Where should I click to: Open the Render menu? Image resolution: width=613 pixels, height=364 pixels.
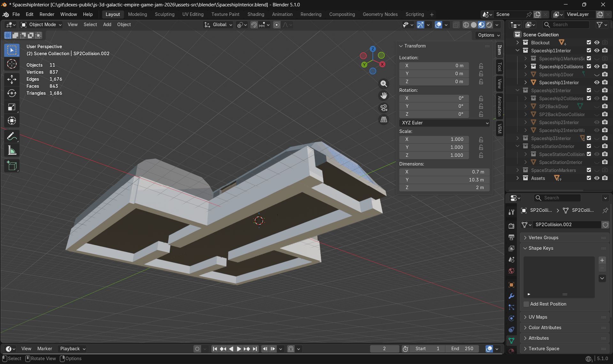(x=47, y=14)
